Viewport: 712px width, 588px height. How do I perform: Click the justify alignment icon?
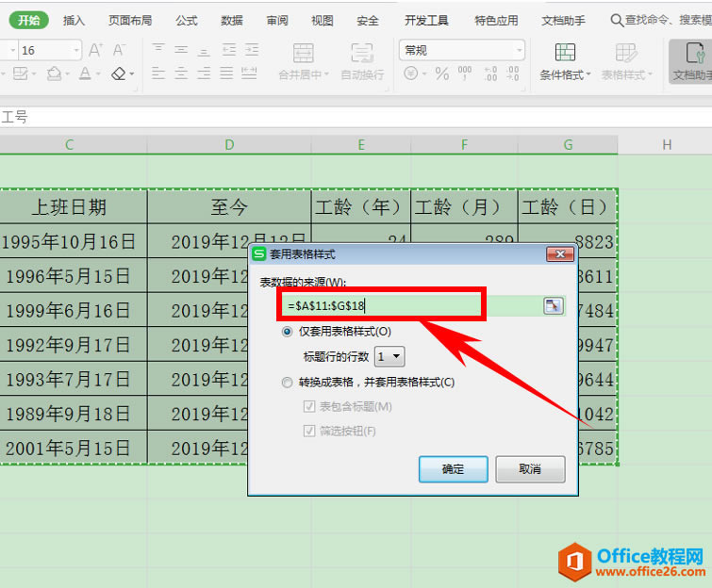point(226,73)
